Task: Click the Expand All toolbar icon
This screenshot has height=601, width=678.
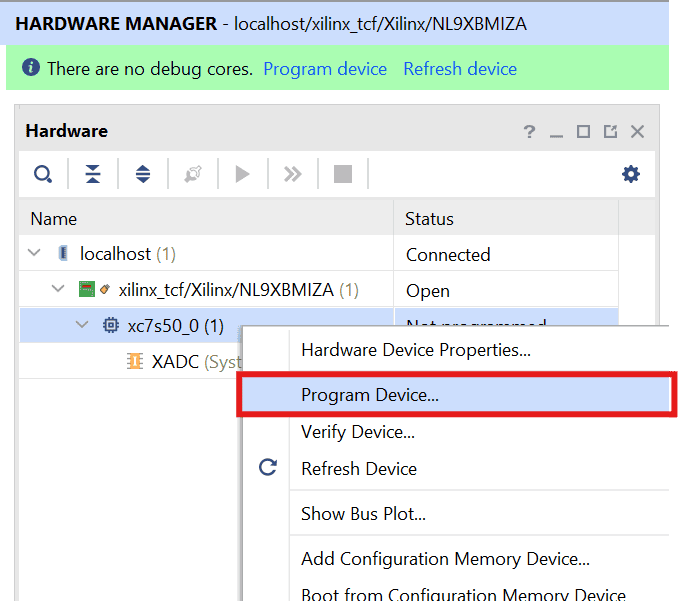Action: coord(143,174)
